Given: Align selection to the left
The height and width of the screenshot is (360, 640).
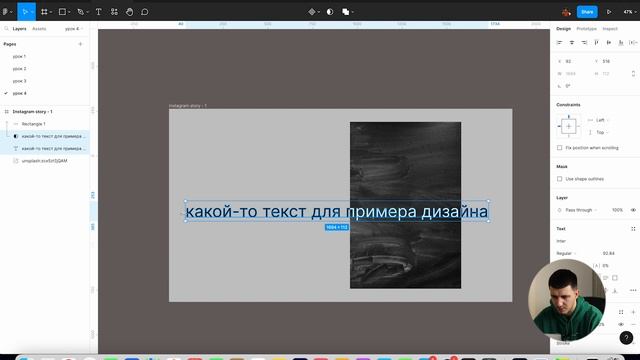Looking at the screenshot, I should 560,42.
